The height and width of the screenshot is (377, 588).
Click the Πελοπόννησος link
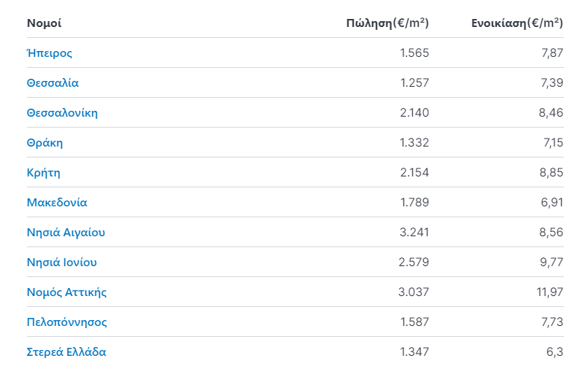(66, 322)
